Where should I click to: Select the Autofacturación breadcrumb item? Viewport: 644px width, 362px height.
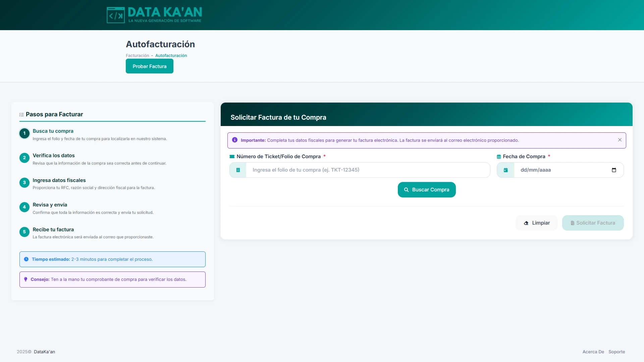click(171, 55)
